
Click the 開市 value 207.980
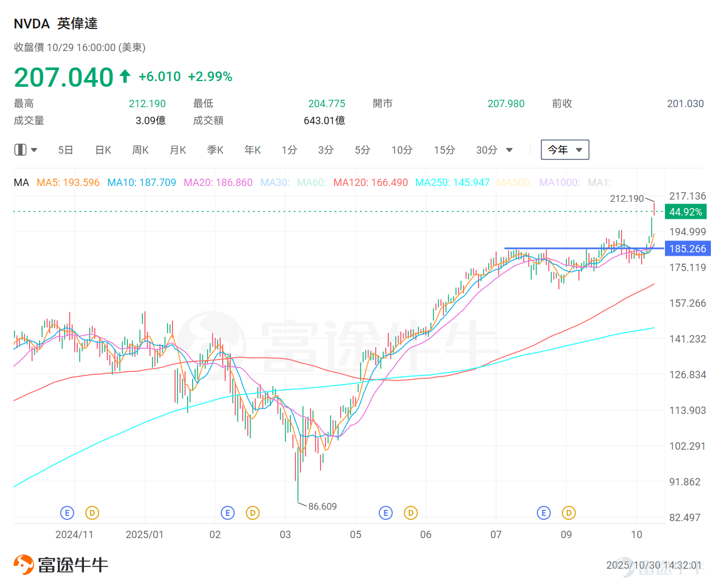coord(506,104)
